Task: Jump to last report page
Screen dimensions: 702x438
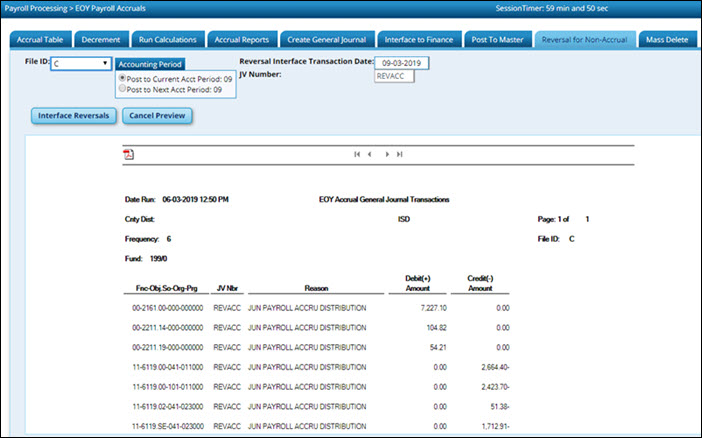Action: [400, 154]
